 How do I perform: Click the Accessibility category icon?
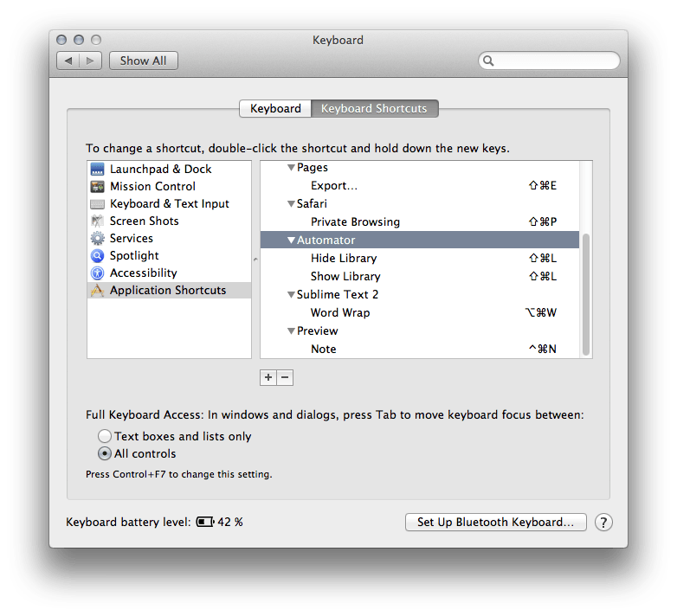(97, 273)
